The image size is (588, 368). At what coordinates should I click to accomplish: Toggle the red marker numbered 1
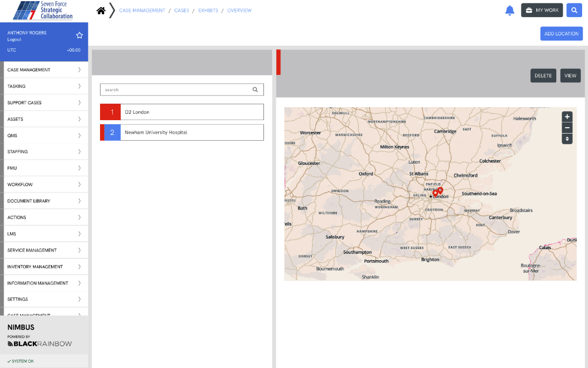pyautogui.click(x=110, y=111)
